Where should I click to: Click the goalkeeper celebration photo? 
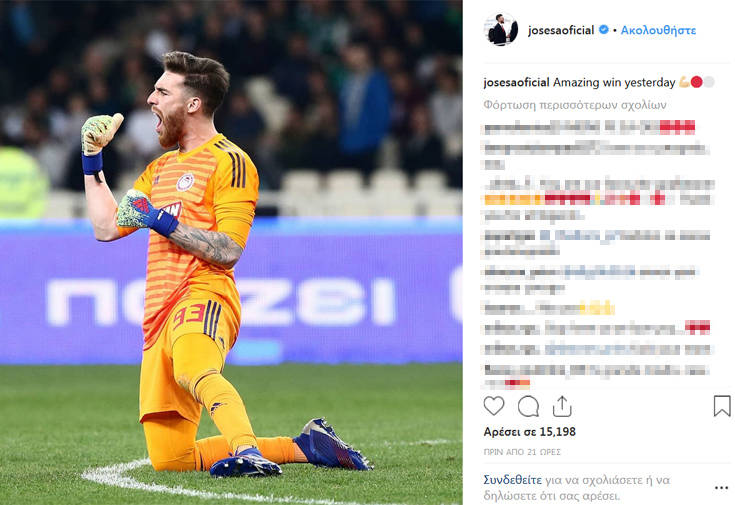pos(231,252)
